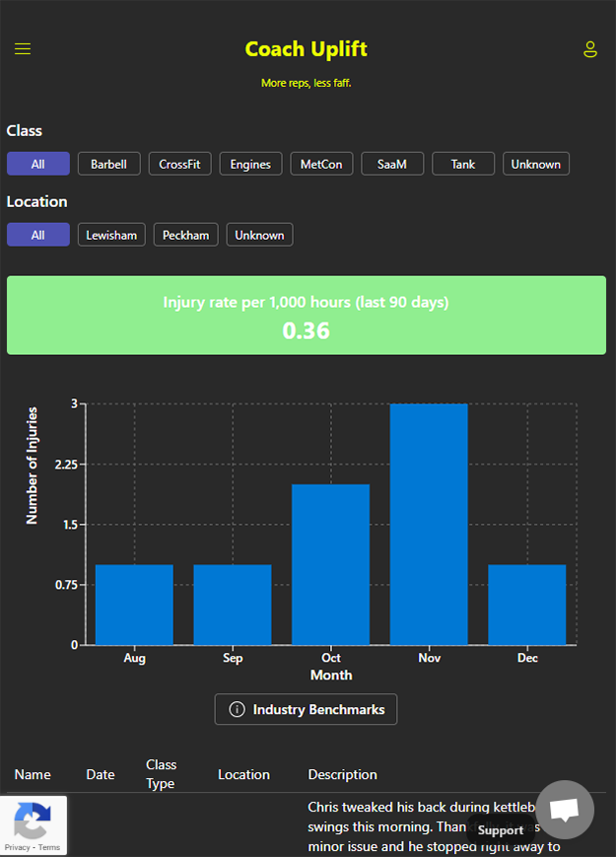Select the All location filter
This screenshot has height=857, width=616.
click(38, 235)
